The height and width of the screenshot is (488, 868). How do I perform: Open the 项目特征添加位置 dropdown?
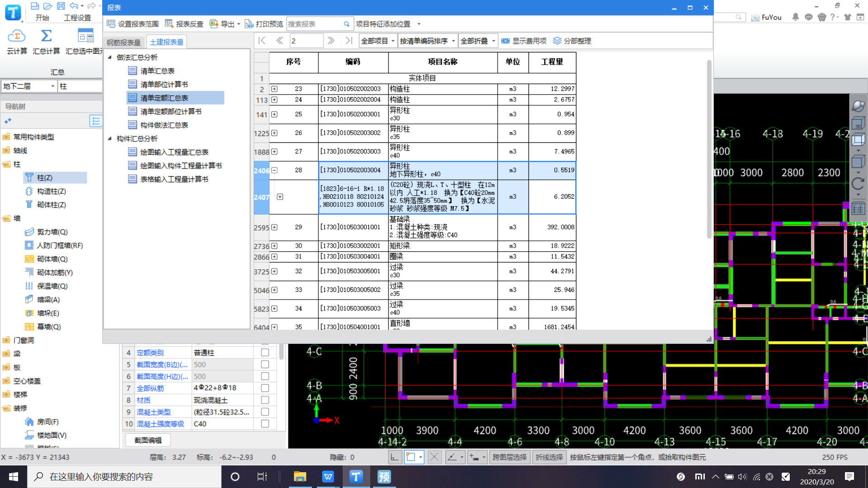[x=388, y=24]
